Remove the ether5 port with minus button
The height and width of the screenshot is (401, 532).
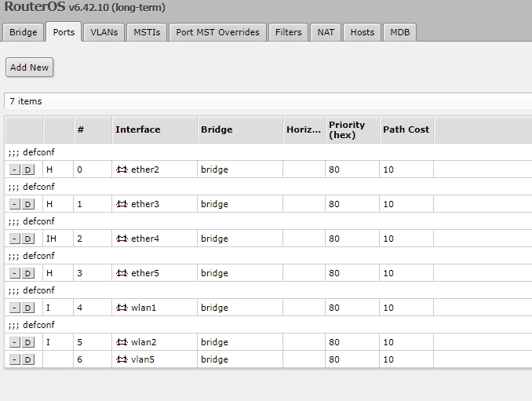[15, 273]
